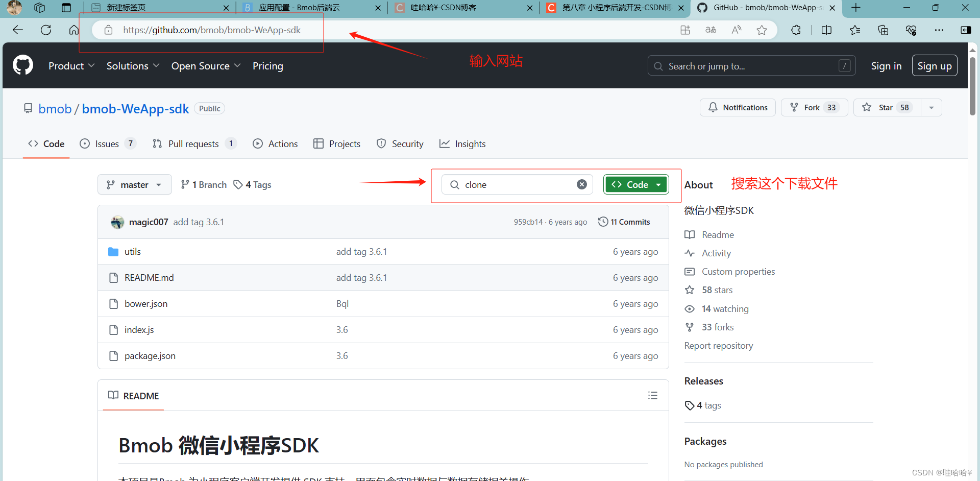
Task: Click the site lock info icon
Action: pos(108,30)
